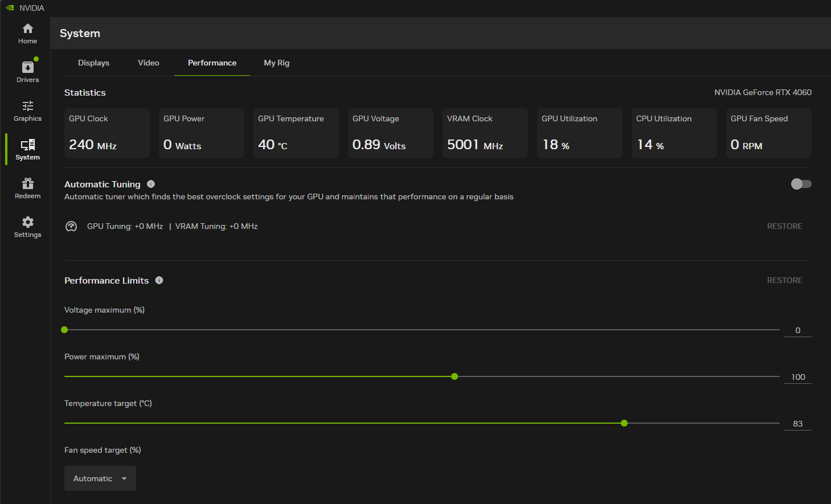Open the Settings gear icon
The image size is (831, 504).
point(27,222)
